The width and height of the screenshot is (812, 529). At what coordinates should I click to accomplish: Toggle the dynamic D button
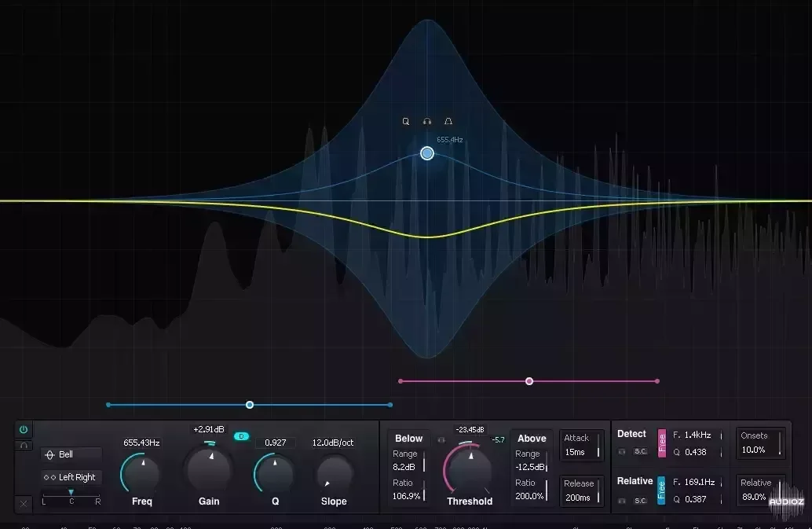pos(241,436)
